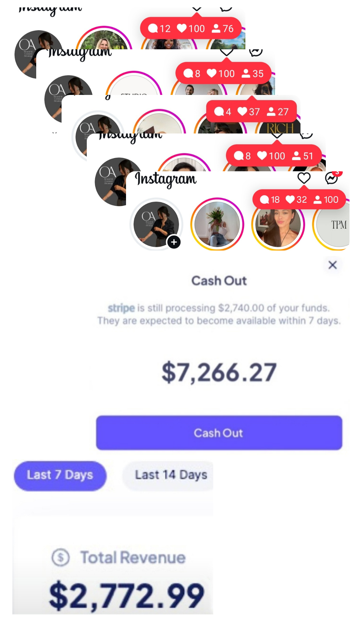The height and width of the screenshot is (644, 362).
Task: Open the tulip bouquet story
Action: coord(217,224)
